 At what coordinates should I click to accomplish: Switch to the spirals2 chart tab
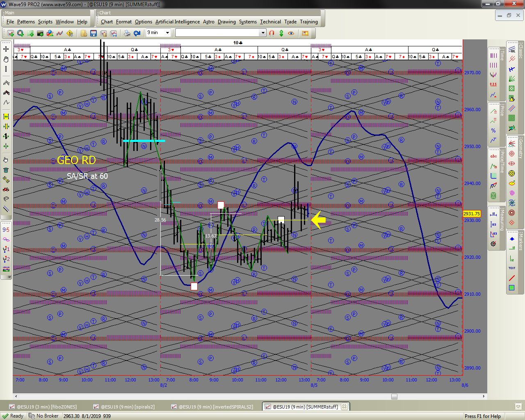tap(124, 407)
